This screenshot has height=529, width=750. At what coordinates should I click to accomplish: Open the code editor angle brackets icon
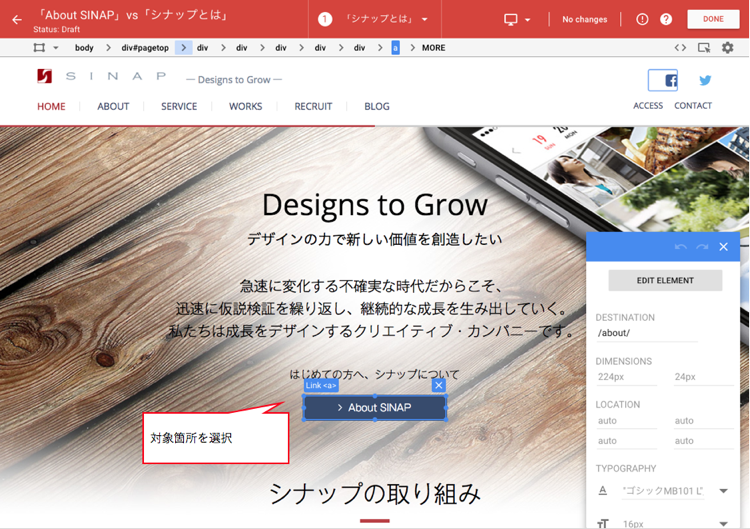[x=680, y=47]
